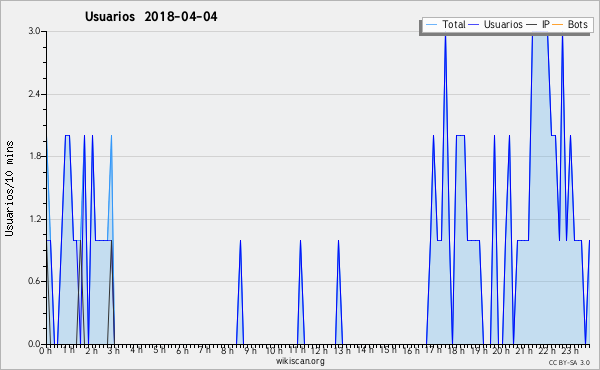Click the '11 h' x-axis label
Image resolution: width=600 pixels, height=370 pixels.
click(297, 350)
